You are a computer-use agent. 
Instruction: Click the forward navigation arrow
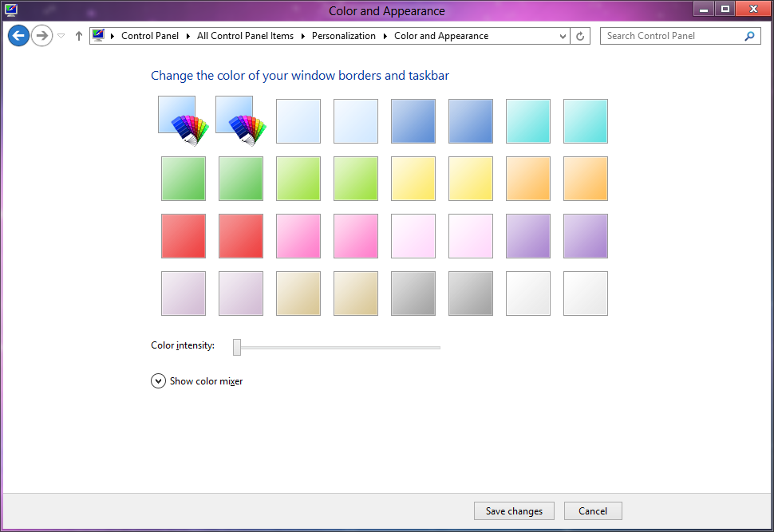point(42,36)
